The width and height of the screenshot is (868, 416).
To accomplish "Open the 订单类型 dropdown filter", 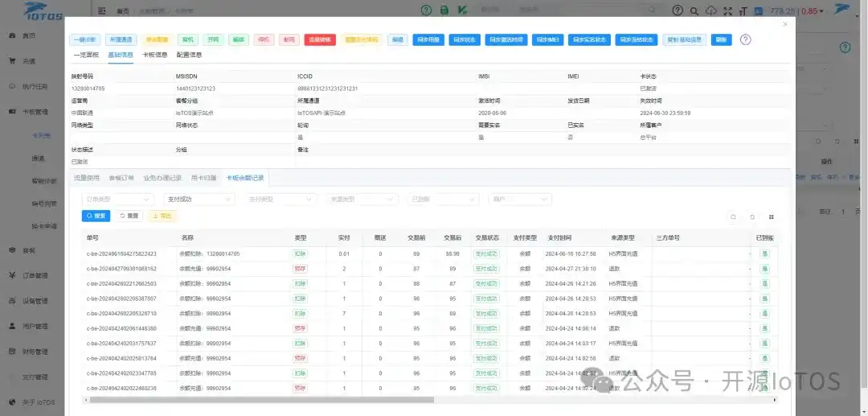I will (117, 199).
